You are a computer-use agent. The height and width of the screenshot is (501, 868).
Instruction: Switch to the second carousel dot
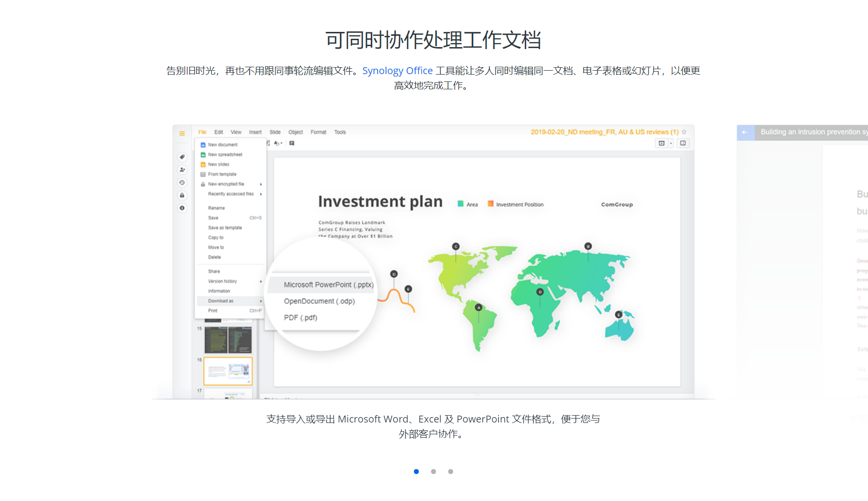434,472
